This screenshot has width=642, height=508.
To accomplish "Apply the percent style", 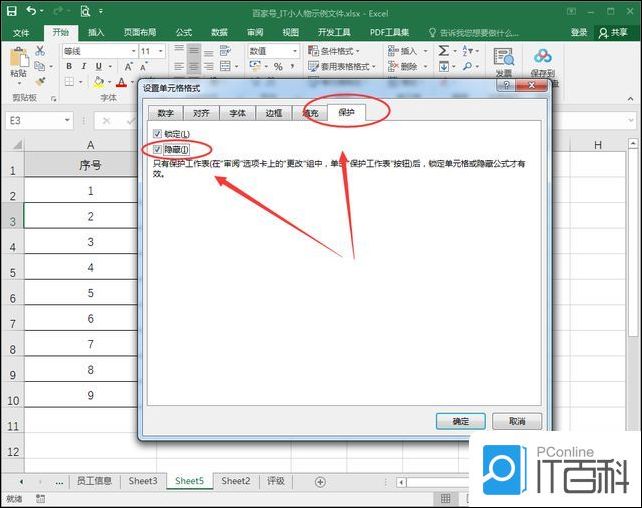I will [x=278, y=66].
